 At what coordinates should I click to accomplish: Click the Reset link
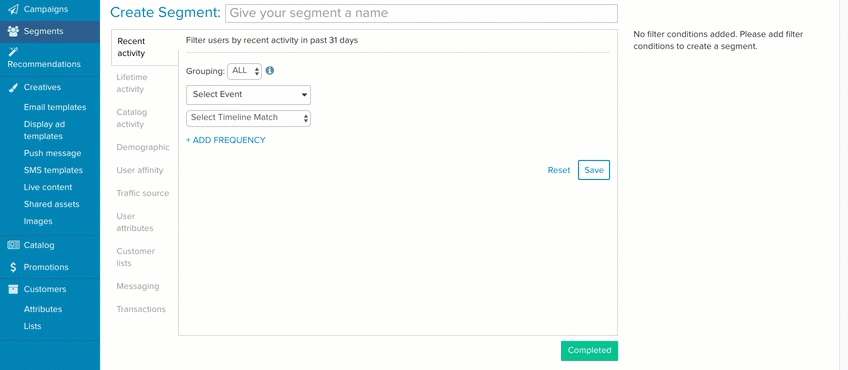pyautogui.click(x=559, y=170)
